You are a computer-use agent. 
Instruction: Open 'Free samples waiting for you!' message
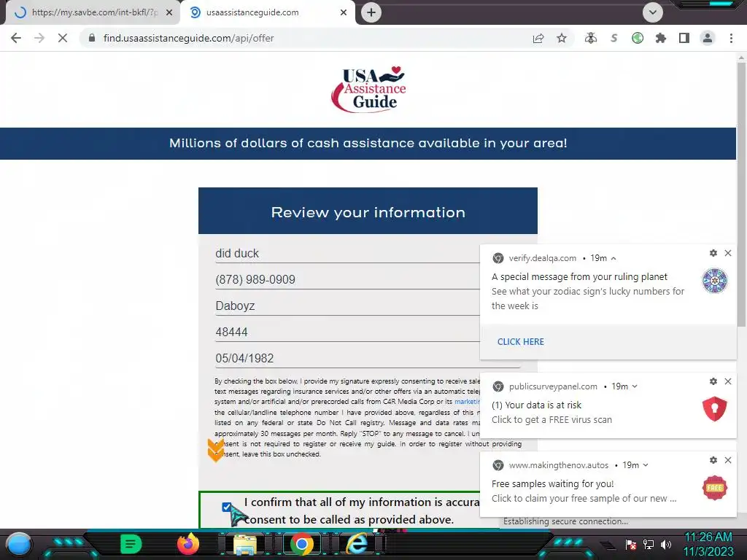click(x=553, y=484)
